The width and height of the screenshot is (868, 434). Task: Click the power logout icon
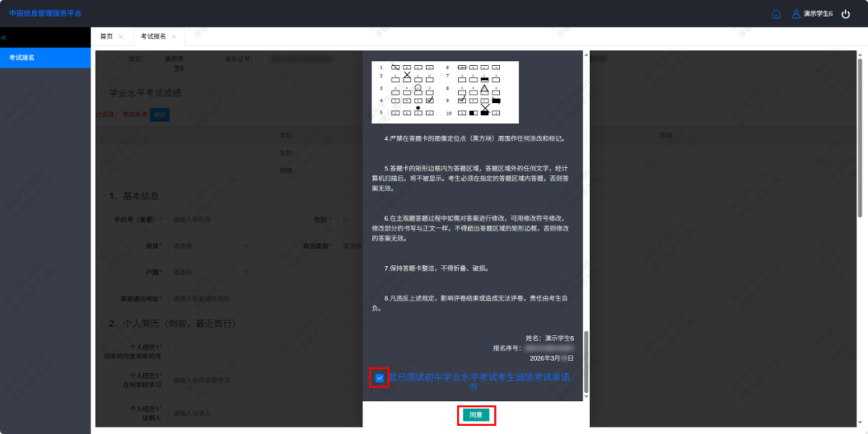click(x=845, y=14)
